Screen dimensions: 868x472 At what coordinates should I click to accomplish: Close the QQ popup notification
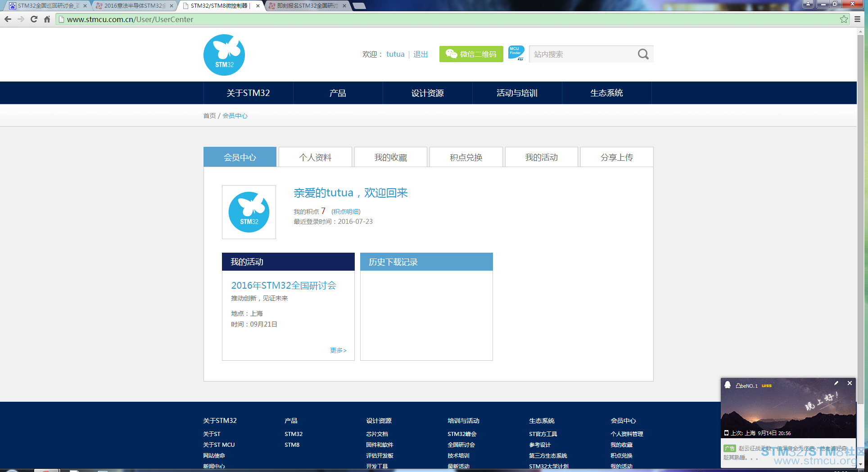coord(850,383)
